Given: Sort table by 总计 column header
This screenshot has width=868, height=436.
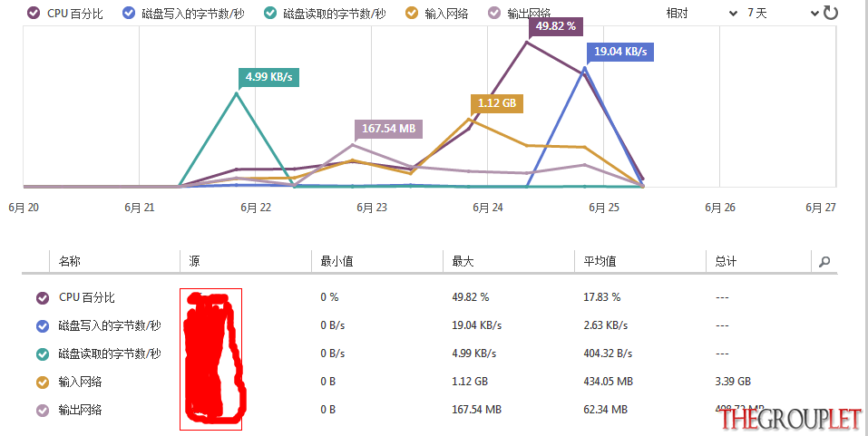Looking at the screenshot, I should (726, 261).
